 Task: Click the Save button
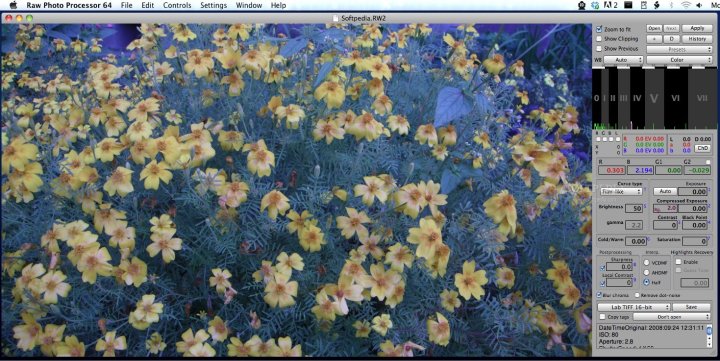tap(691, 307)
